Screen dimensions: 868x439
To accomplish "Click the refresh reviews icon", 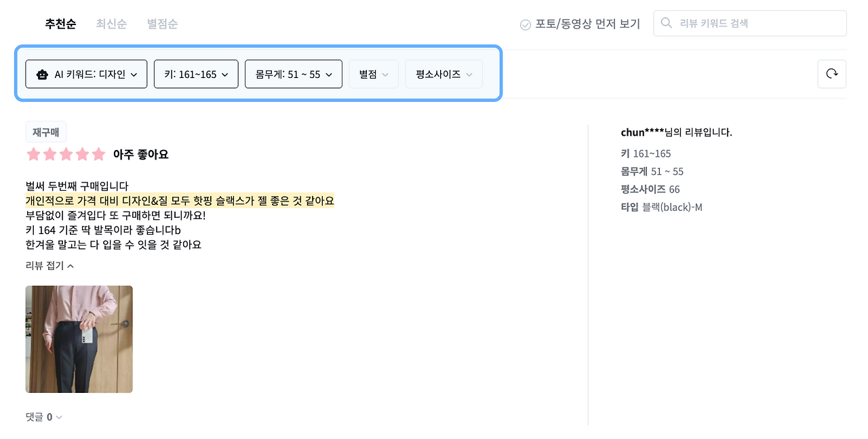I will point(831,74).
